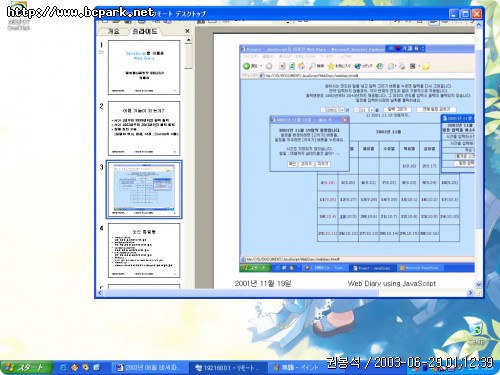Click the thumbnail pane's vertical scrollbar thumb
The image size is (500, 375).
pos(189,56)
